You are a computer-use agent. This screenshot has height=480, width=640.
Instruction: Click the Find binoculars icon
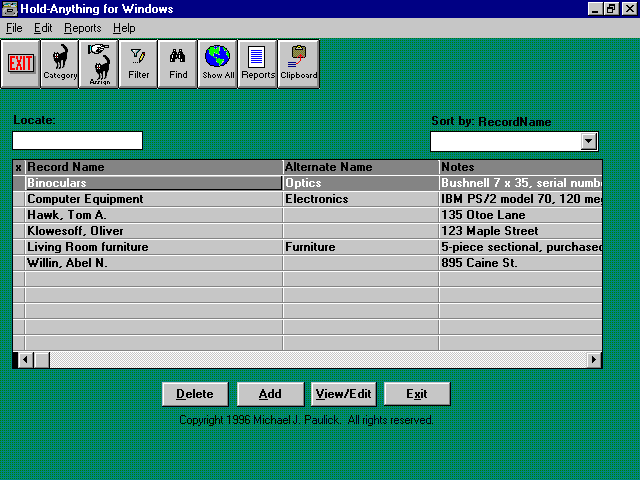point(178,64)
